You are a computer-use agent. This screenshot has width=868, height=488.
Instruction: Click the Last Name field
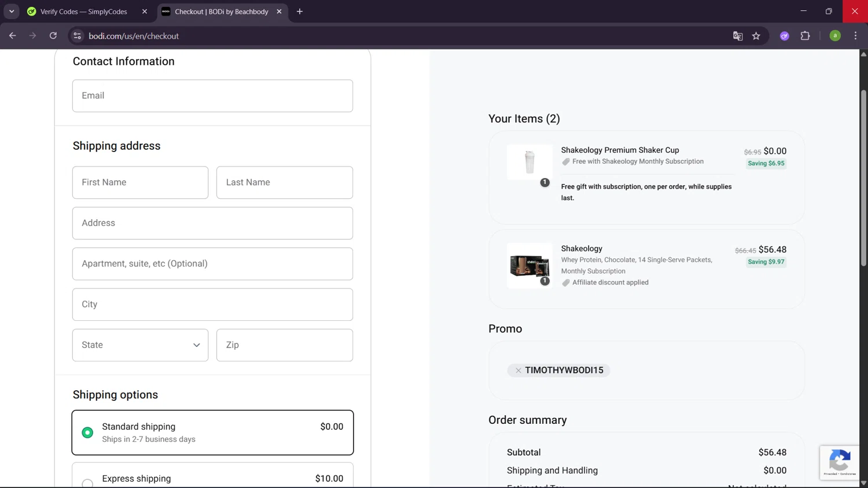(x=285, y=183)
